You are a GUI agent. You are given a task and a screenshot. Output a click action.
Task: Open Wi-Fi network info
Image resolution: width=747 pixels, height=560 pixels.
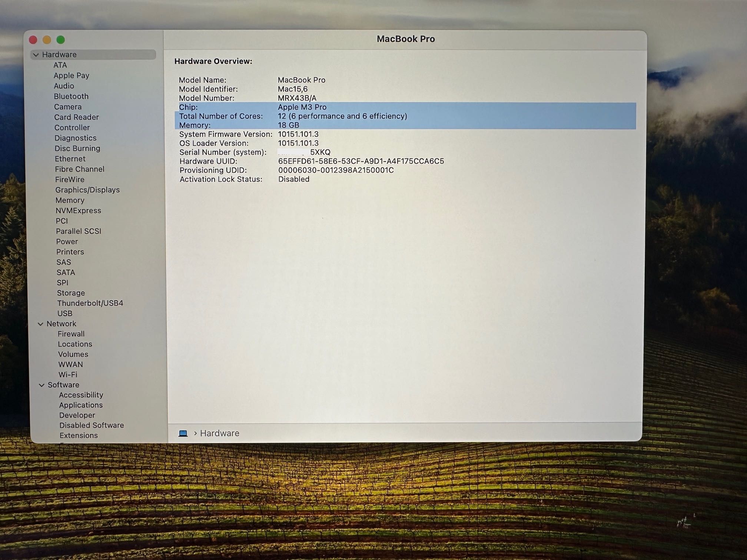tap(68, 374)
